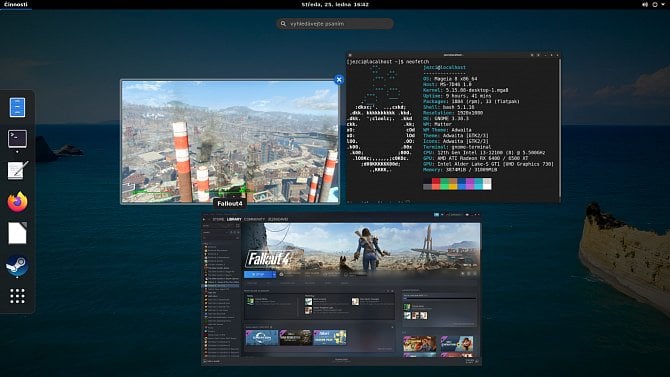The image size is (670, 377).
Task: Click the blue STOP button for Fallout 4
Action: pyautogui.click(x=258, y=274)
